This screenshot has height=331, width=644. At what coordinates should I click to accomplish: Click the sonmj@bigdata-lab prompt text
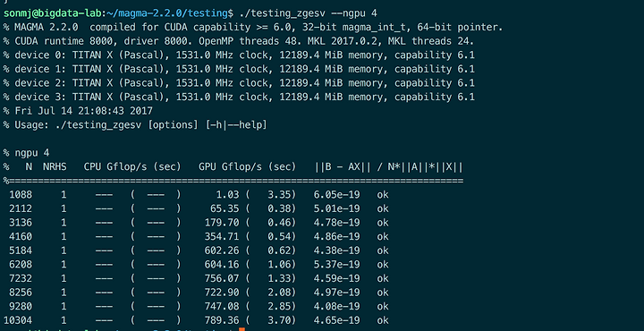point(53,13)
